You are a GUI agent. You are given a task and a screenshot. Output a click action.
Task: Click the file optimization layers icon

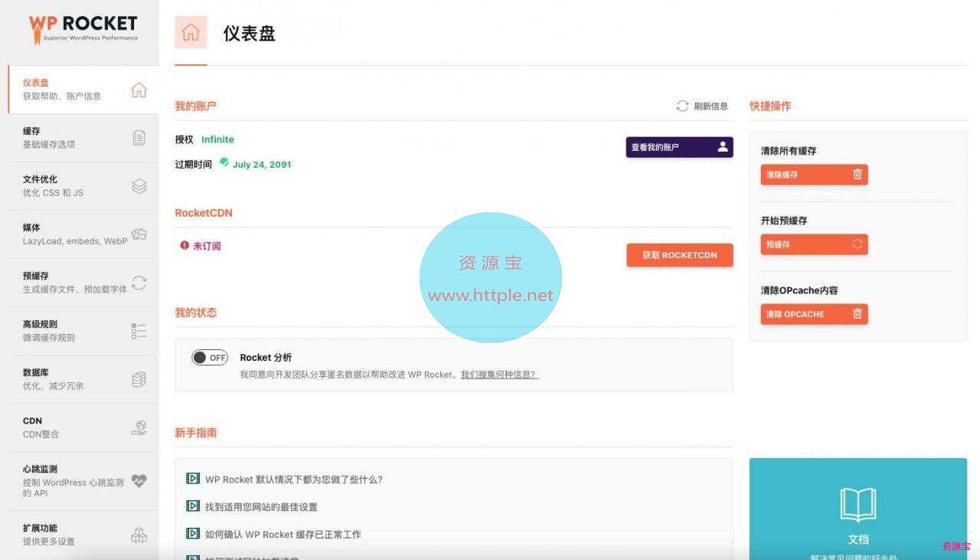point(139,186)
